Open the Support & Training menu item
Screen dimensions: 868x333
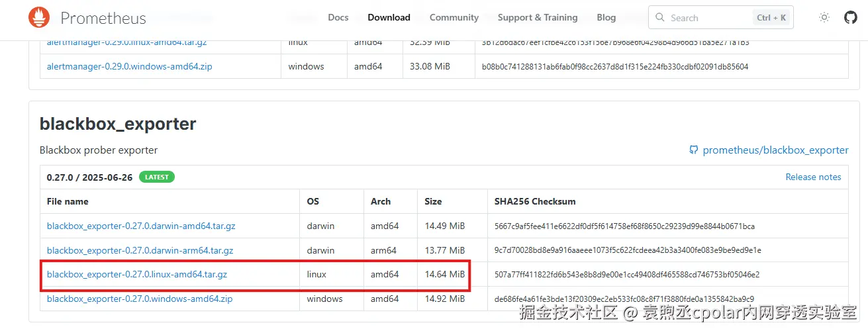(538, 18)
